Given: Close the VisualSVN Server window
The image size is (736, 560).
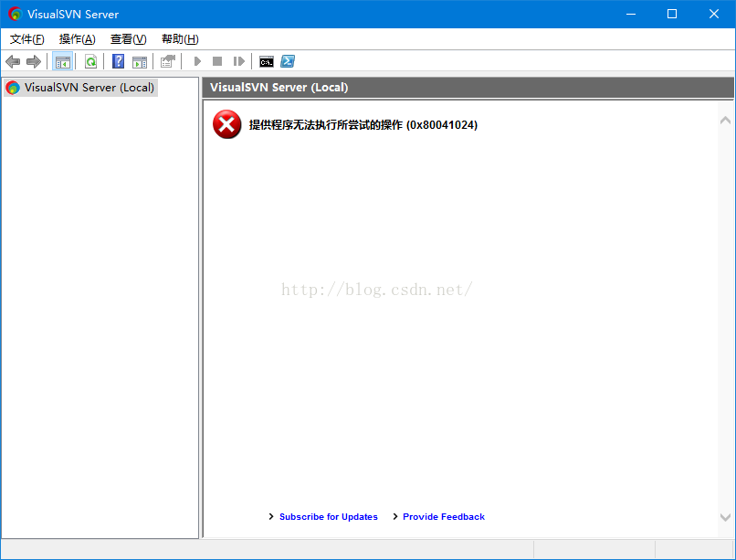Looking at the screenshot, I should (714, 14).
